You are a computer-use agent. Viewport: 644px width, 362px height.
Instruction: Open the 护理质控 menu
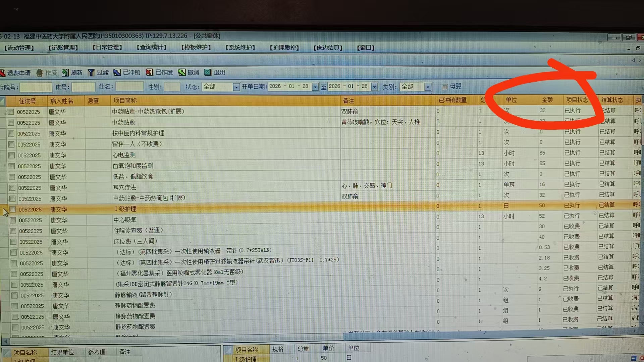tap(284, 48)
